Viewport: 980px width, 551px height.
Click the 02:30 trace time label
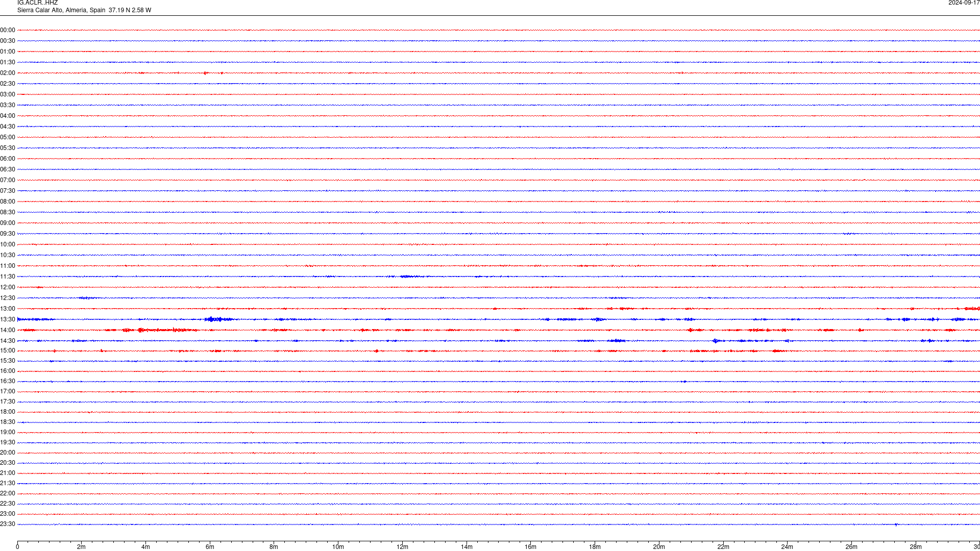[8, 84]
